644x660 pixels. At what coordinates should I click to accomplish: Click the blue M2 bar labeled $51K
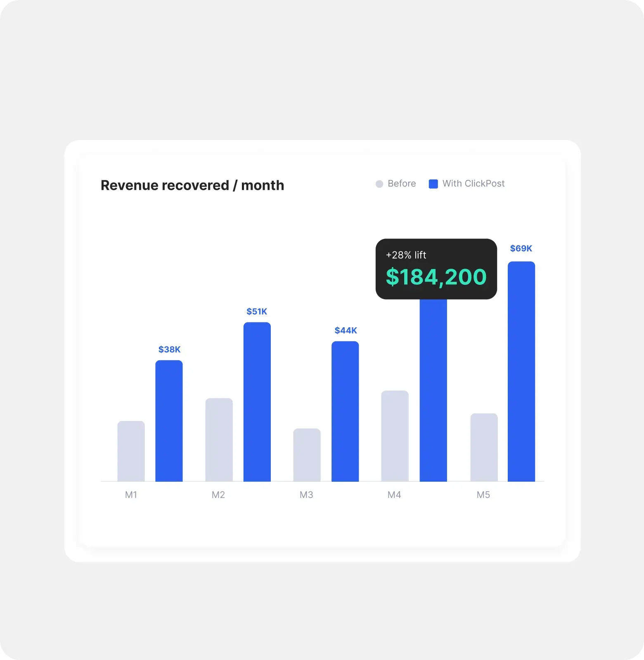pos(257,402)
